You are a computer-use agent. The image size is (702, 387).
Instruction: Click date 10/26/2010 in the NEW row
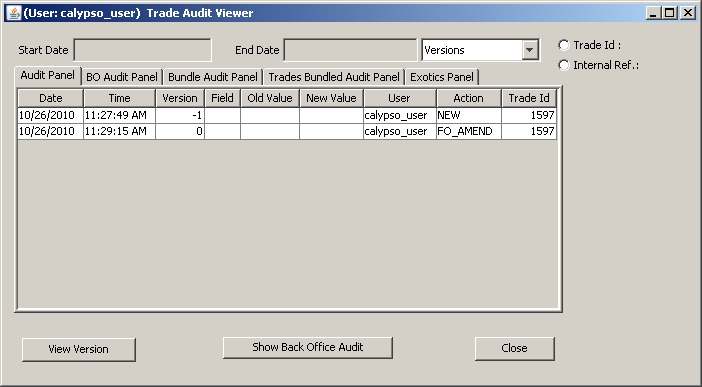51,116
